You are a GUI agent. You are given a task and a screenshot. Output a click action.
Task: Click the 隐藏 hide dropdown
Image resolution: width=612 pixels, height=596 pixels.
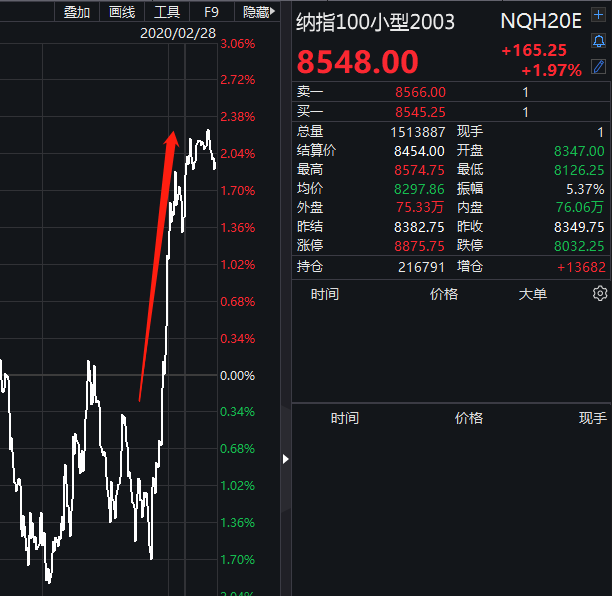(256, 12)
